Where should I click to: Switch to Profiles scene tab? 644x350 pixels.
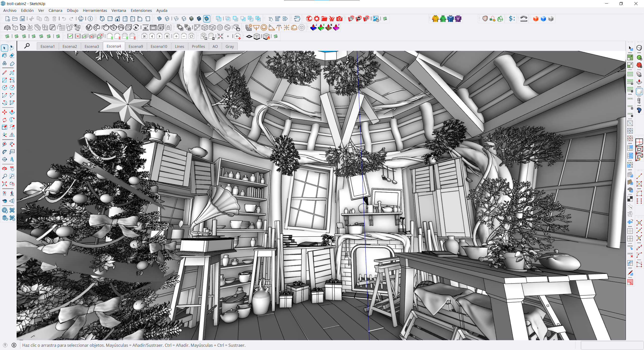198,46
